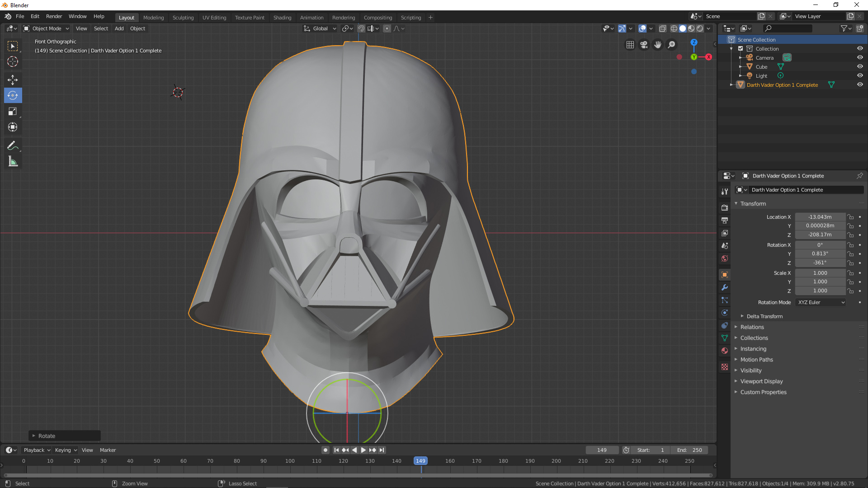Open the File menu
The width and height of the screenshot is (868, 488).
point(20,16)
